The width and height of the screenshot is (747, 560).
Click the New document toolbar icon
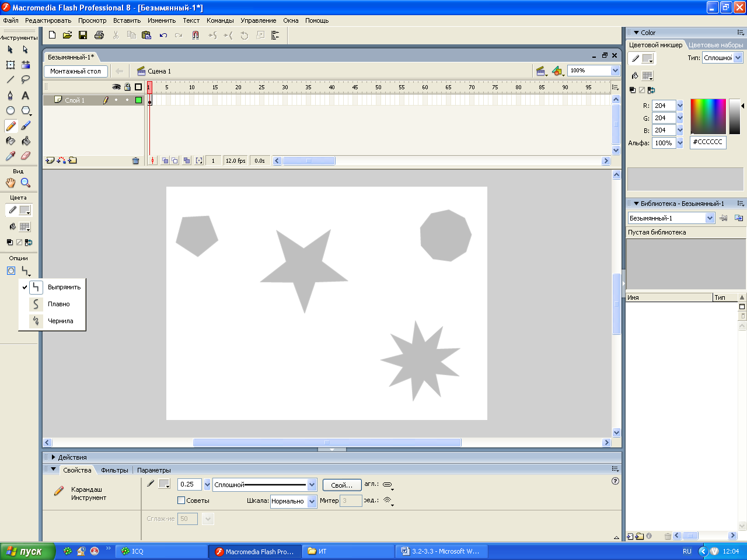click(x=52, y=35)
